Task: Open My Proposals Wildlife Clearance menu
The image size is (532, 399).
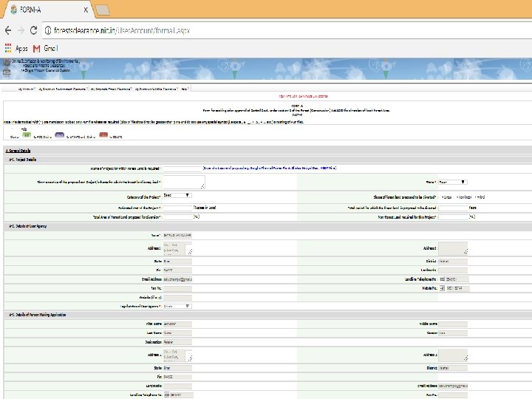Action: tap(156, 89)
